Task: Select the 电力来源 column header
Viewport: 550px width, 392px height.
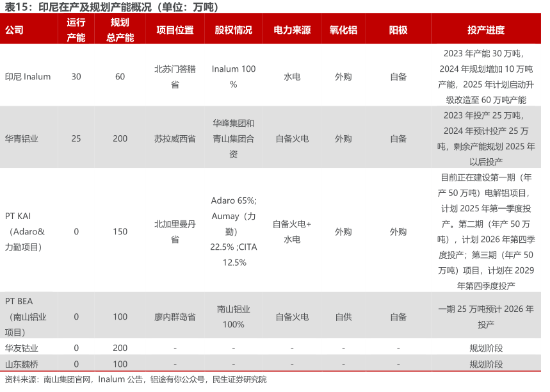Action: click(x=292, y=30)
